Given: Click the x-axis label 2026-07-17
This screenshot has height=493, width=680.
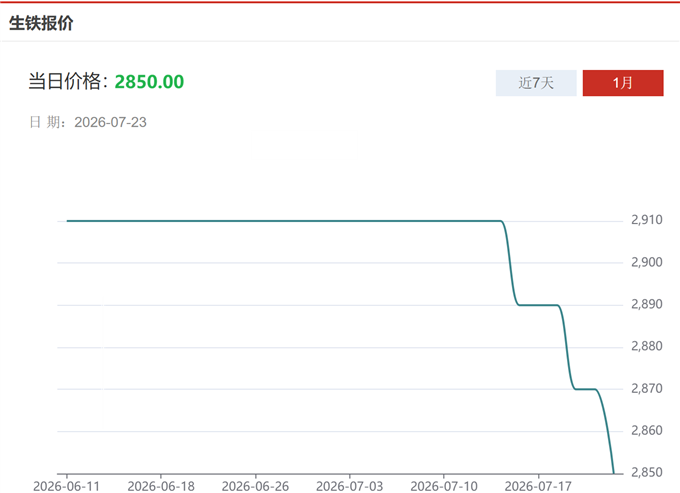Looking at the screenshot, I should 538,486.
